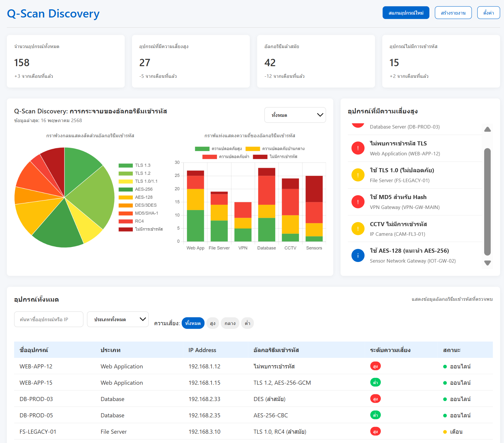Click the device name or IP search field
The height and width of the screenshot is (443, 504).
tap(49, 319)
